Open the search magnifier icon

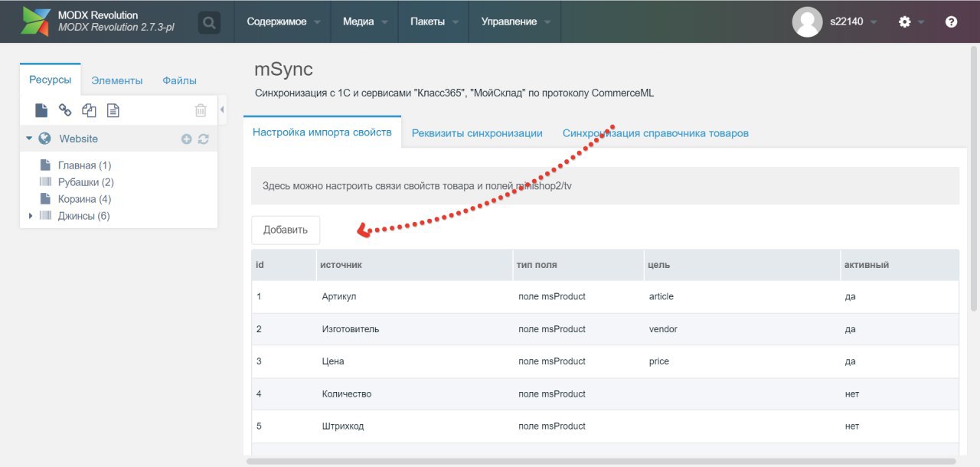click(209, 22)
